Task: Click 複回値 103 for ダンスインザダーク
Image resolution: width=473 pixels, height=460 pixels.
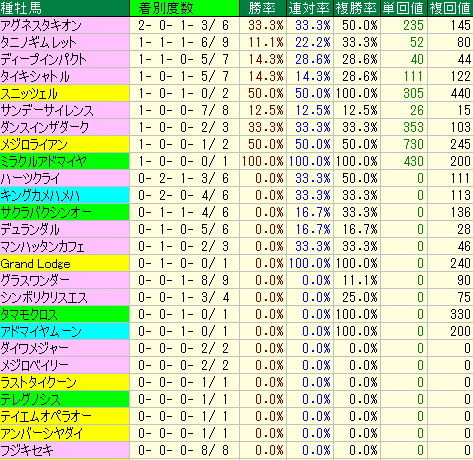Action: pyautogui.click(x=461, y=127)
